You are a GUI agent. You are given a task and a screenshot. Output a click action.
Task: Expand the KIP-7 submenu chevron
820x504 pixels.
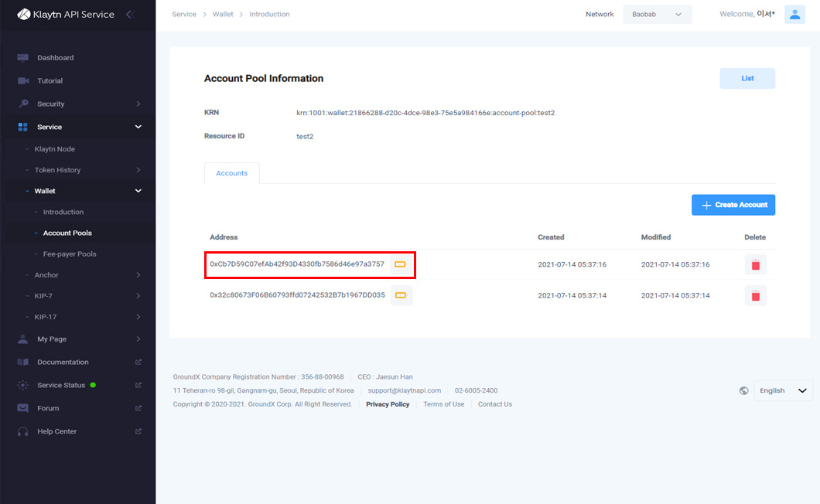138,296
